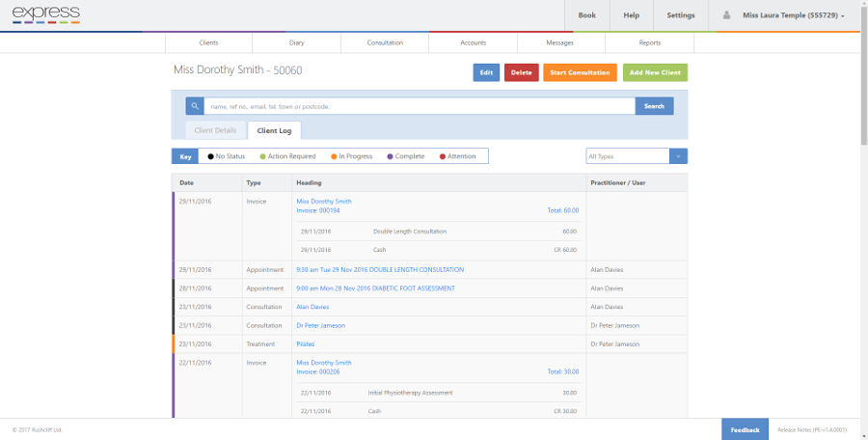Click Double Length Consultation invoice line

click(x=410, y=231)
